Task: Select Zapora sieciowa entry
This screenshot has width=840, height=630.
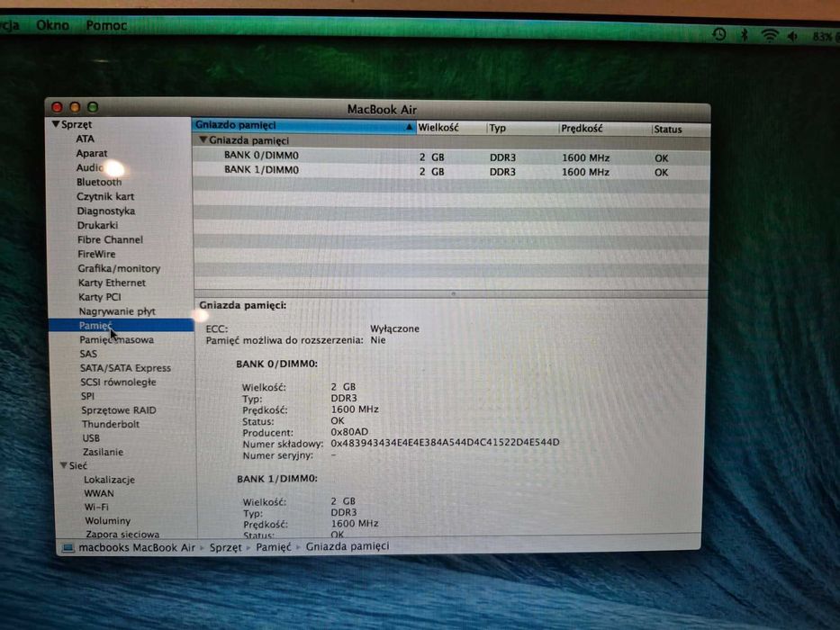Action: pos(122,534)
